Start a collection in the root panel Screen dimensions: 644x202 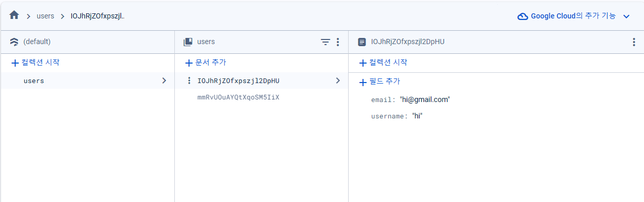pyautogui.click(x=35, y=63)
